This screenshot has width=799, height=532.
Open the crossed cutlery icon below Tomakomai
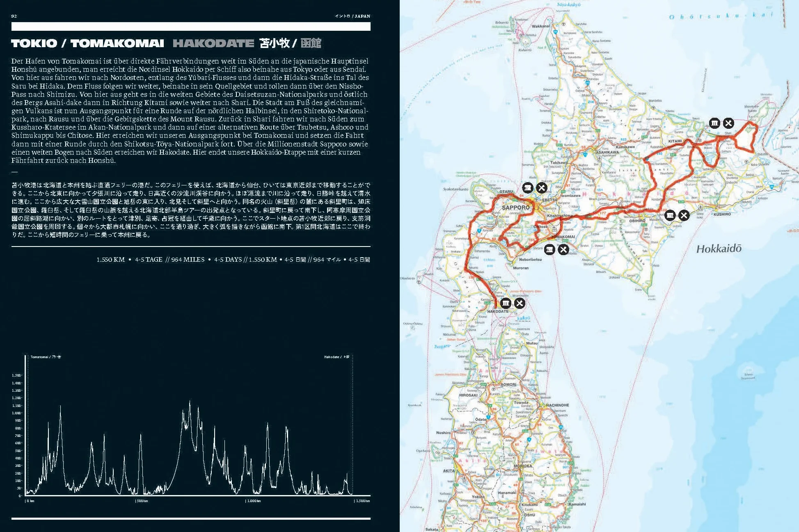click(x=563, y=249)
